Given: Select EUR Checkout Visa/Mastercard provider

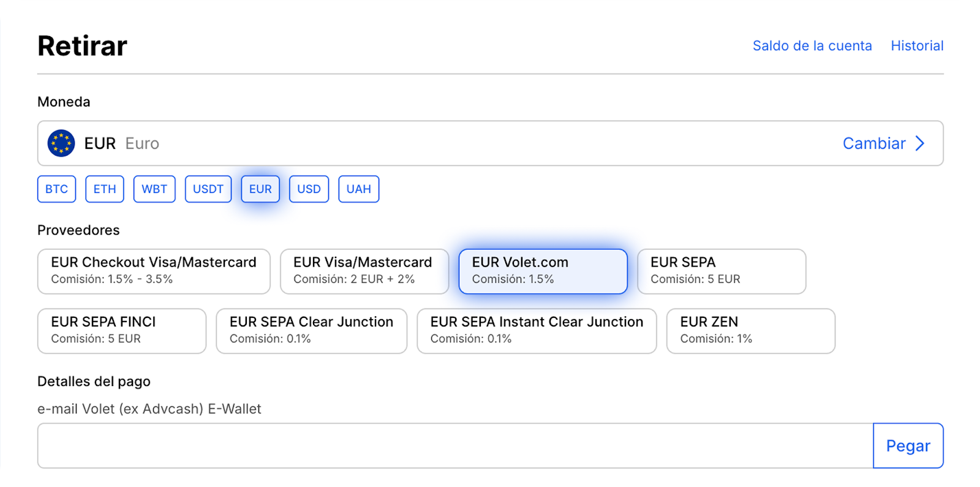Looking at the screenshot, I should pyautogui.click(x=154, y=271).
